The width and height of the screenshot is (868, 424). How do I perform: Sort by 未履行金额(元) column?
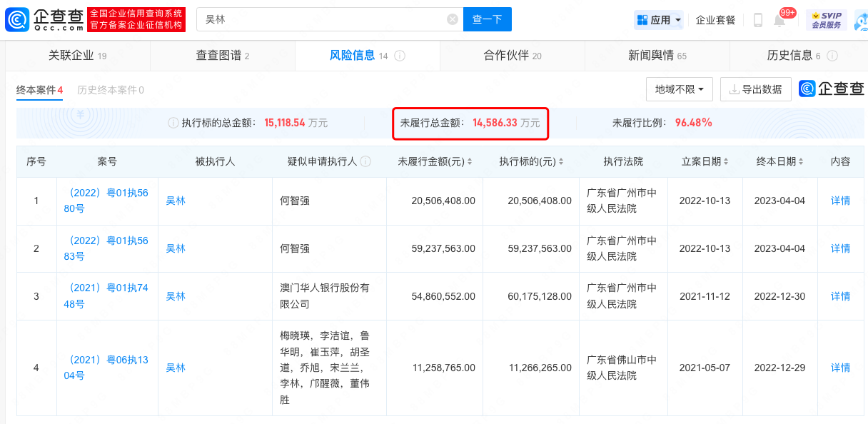(470, 162)
